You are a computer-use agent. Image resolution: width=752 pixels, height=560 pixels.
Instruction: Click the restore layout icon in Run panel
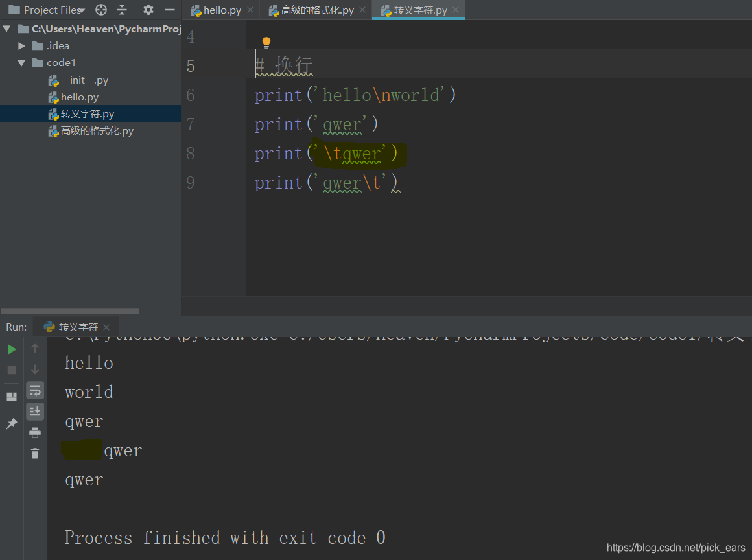pos(12,397)
